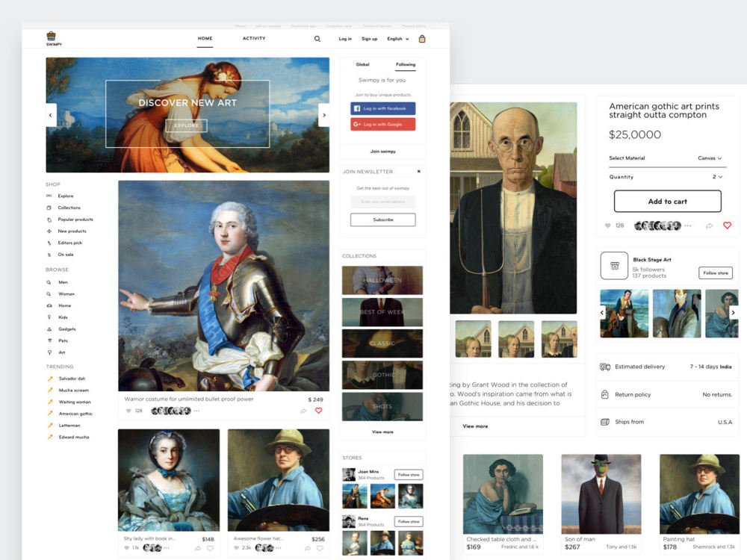The height and width of the screenshot is (560, 747).
Task: Click the Estimated delivery truck icon
Action: click(x=605, y=367)
